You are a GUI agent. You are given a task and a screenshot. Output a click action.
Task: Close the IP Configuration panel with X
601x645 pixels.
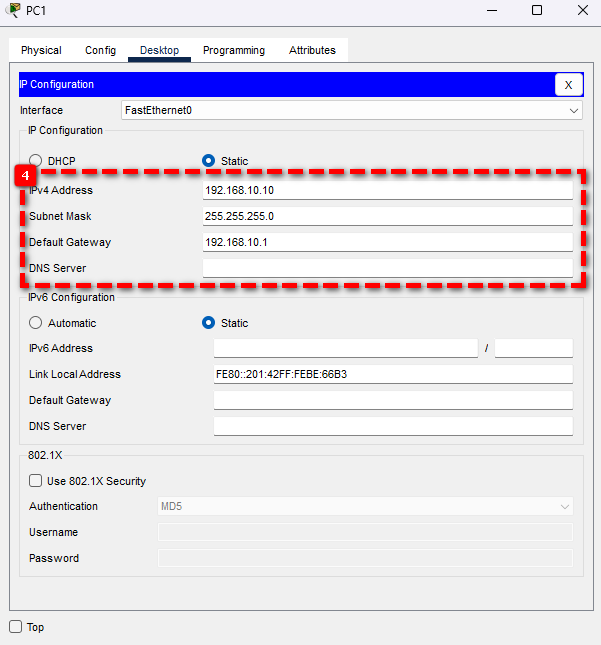pos(568,85)
